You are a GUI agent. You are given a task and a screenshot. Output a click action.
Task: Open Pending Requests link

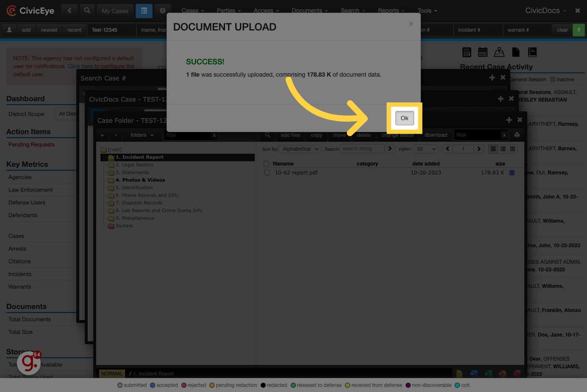pyautogui.click(x=31, y=144)
